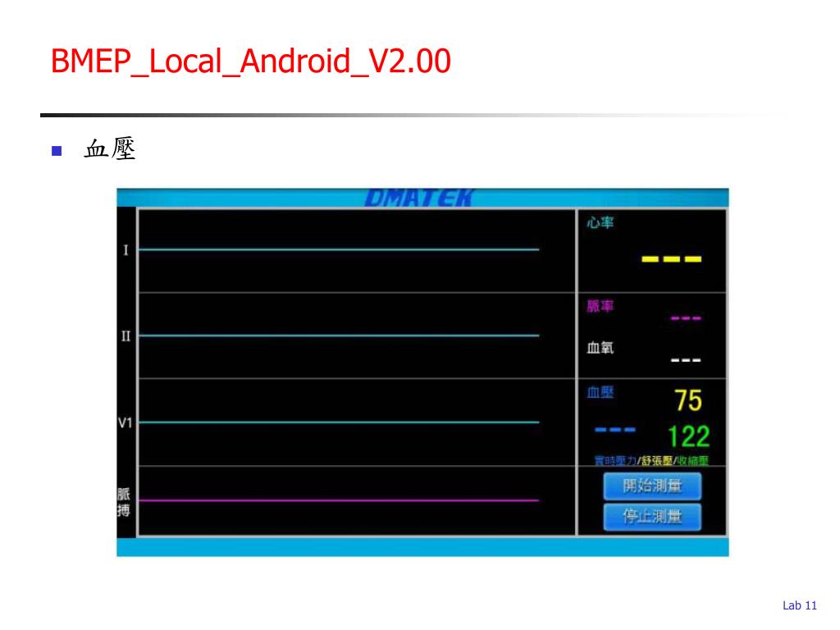The image size is (840, 630).
Task: Click the magenta pulse waveform trace
Action: (339, 500)
